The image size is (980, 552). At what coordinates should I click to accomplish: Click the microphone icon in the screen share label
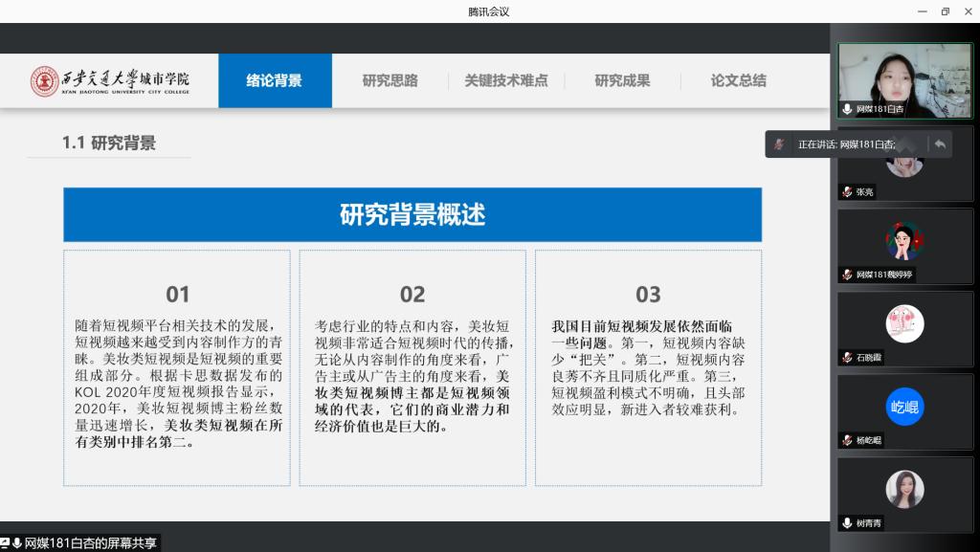click(x=17, y=542)
